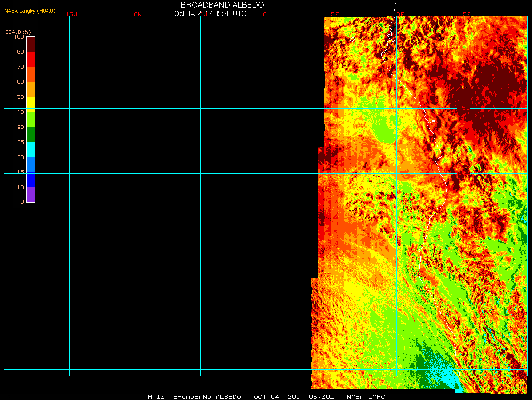Click 'OCT 04, 2017 05:30Z' in footer
This screenshot has height=400, width=532.
pos(294,397)
